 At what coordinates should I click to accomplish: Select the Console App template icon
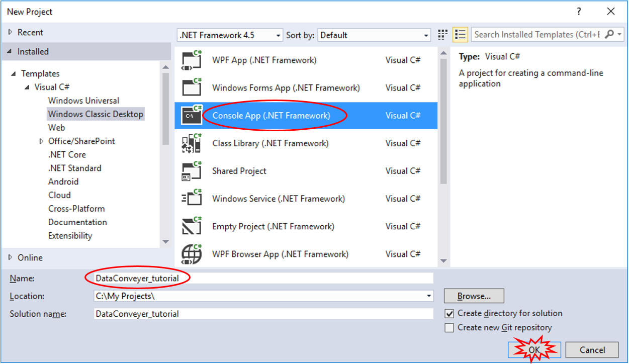(x=191, y=115)
